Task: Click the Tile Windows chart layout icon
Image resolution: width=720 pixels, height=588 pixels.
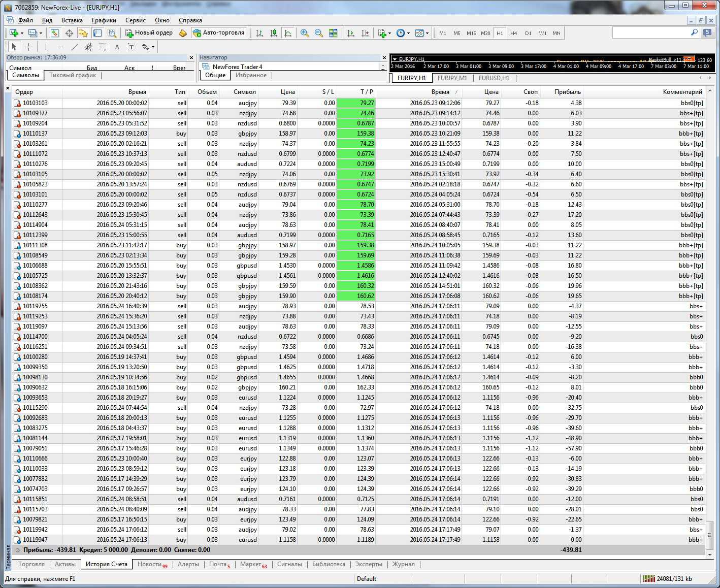Action: 333,33
